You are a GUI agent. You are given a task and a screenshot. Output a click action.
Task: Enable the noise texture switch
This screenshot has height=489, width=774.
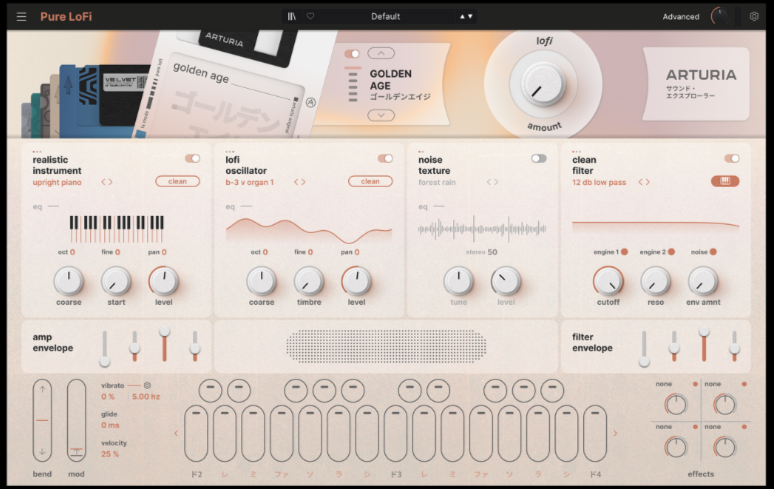point(539,158)
